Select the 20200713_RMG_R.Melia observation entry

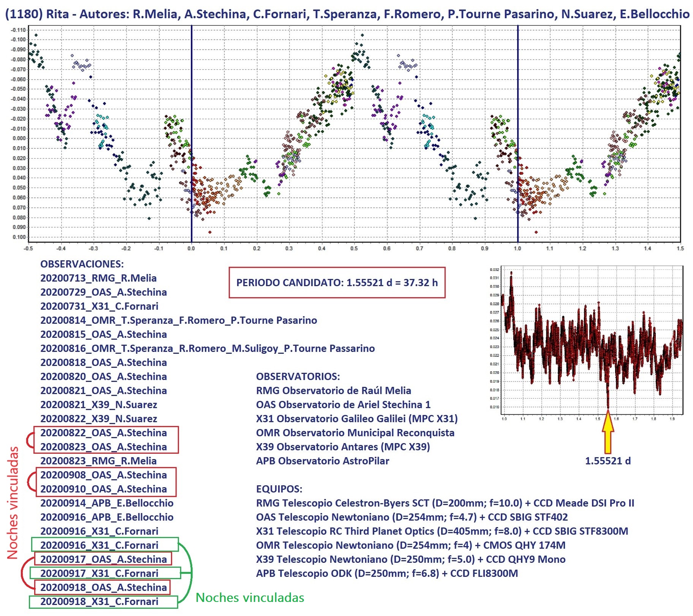(x=98, y=278)
